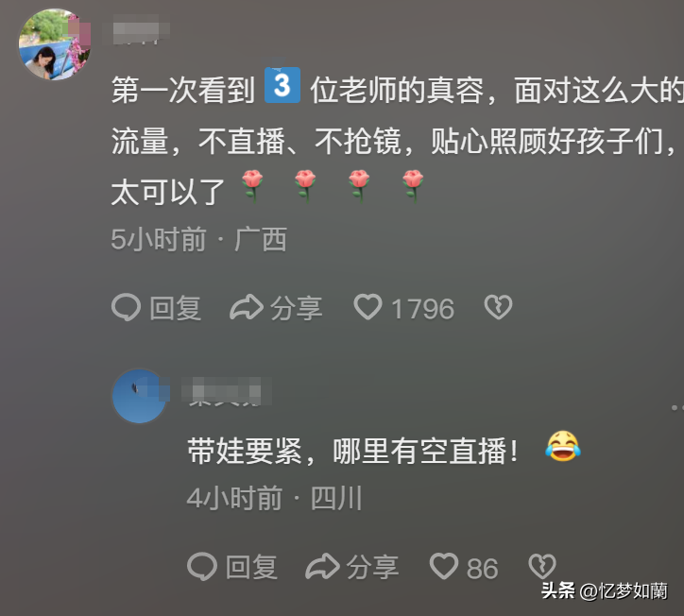684x616 pixels.
Task: Click the reply speech-bubble icon under the Sichuan reply
Action: [x=202, y=566]
